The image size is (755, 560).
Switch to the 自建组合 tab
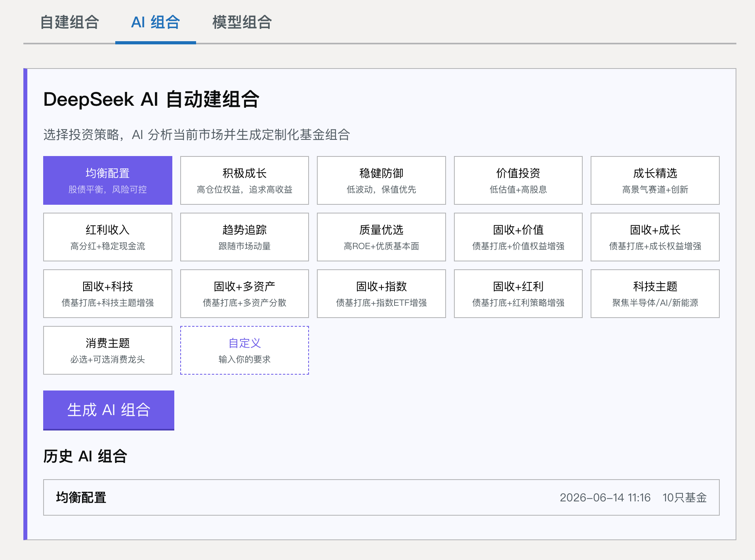click(x=69, y=22)
